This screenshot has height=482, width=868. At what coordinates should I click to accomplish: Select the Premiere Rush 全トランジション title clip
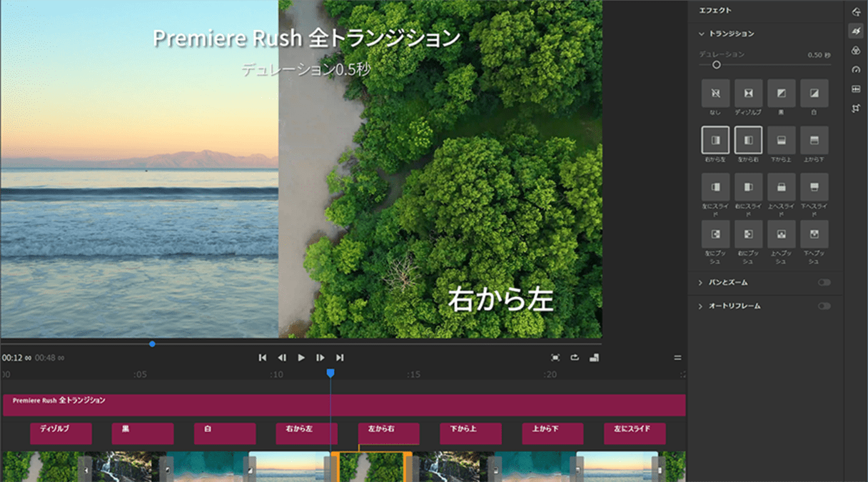(344, 405)
